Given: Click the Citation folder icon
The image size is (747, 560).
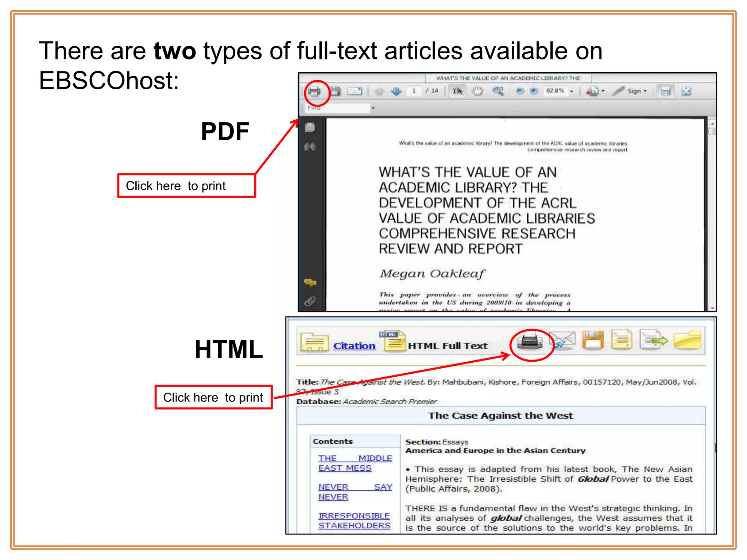Looking at the screenshot, I should 314,342.
